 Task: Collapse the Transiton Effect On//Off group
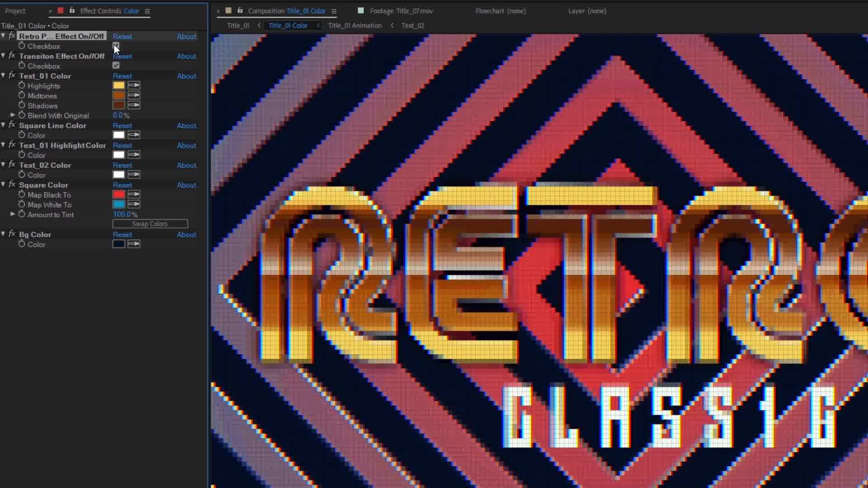tap(4, 56)
